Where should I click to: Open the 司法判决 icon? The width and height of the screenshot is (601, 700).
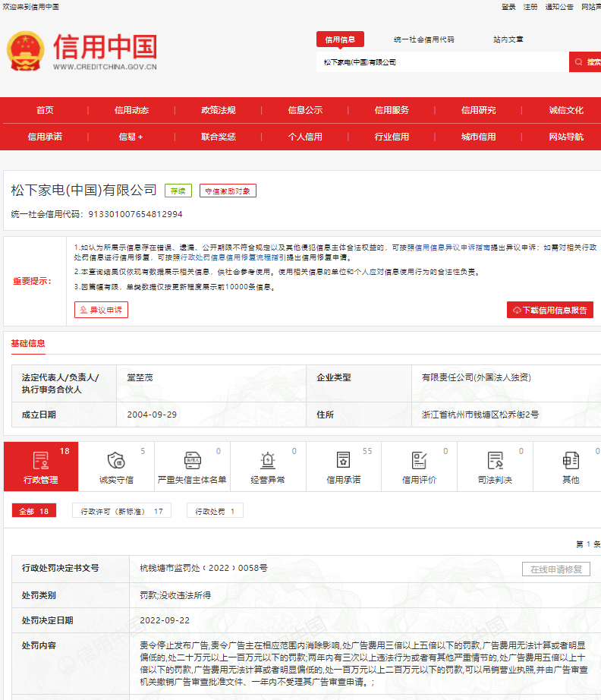point(495,460)
